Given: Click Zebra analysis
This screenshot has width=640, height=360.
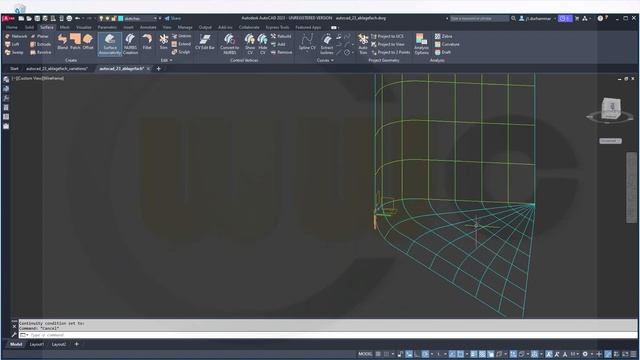Looking at the screenshot, I should 443,36.
